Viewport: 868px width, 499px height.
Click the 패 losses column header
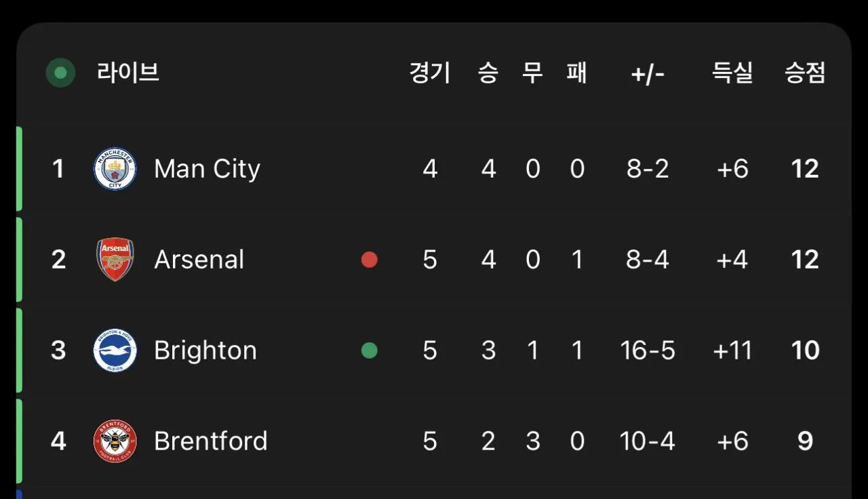[577, 73]
